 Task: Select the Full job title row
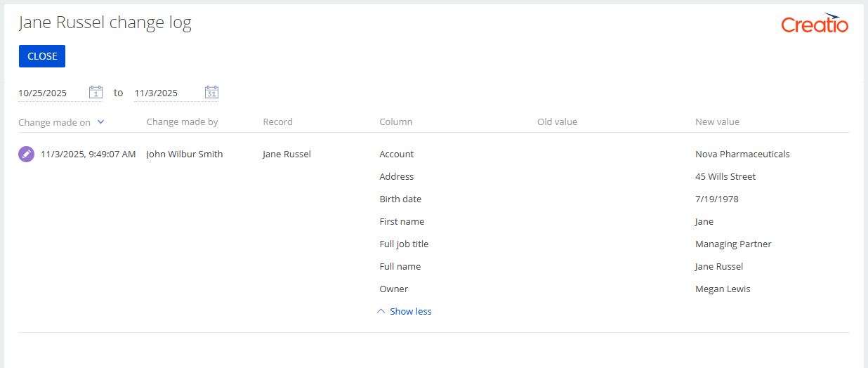[x=404, y=244]
